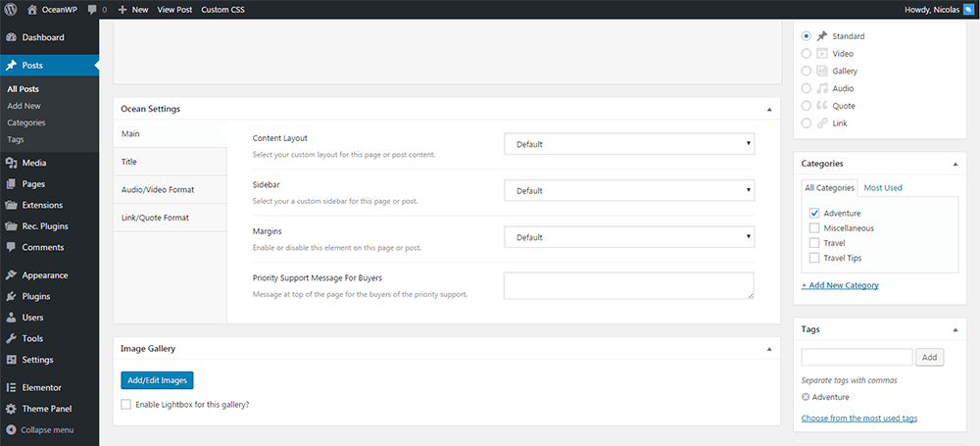Enable Lightbox for this gallery

coord(125,404)
